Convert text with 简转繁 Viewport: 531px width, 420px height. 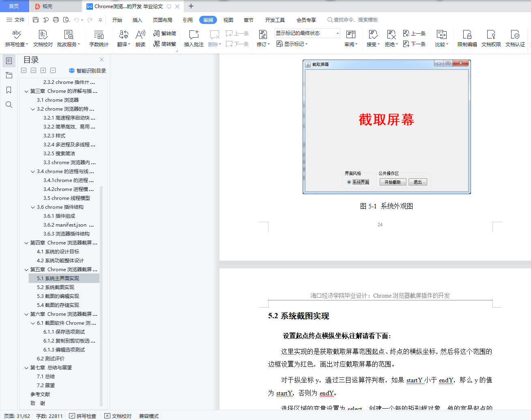pos(165,44)
